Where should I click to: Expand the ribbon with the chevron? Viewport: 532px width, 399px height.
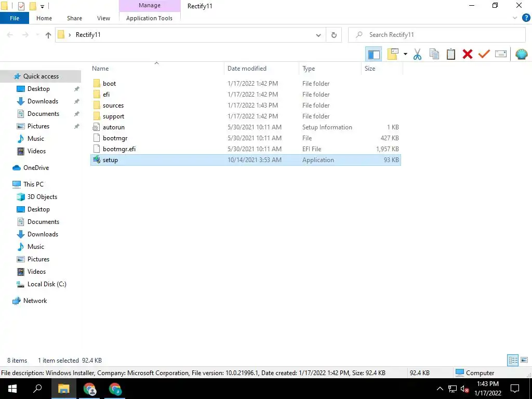coord(515,18)
